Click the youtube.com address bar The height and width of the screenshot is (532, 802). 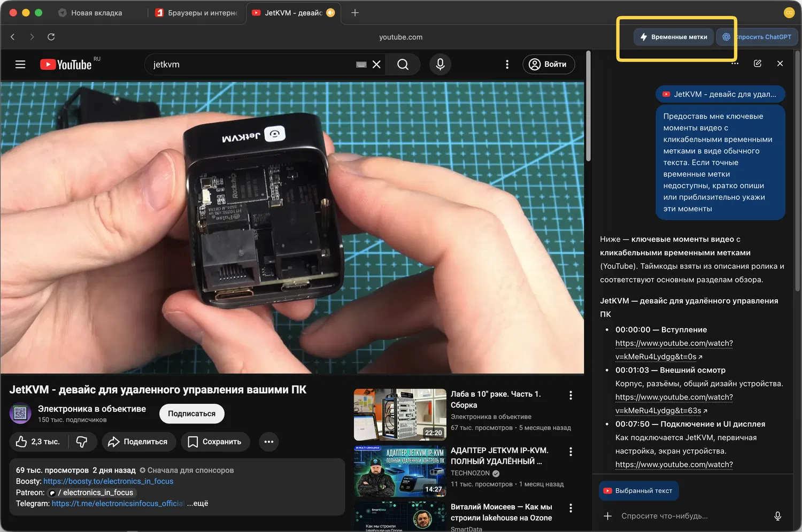[x=400, y=37]
